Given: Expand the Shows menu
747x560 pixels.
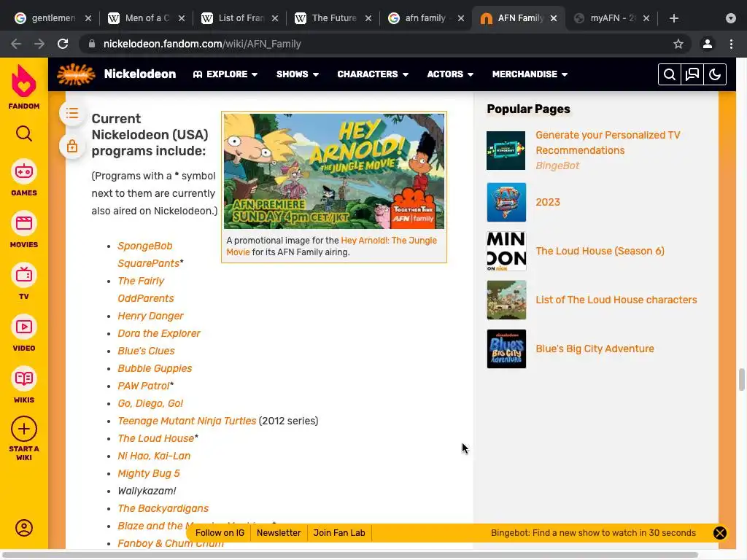Looking at the screenshot, I should pos(298,74).
